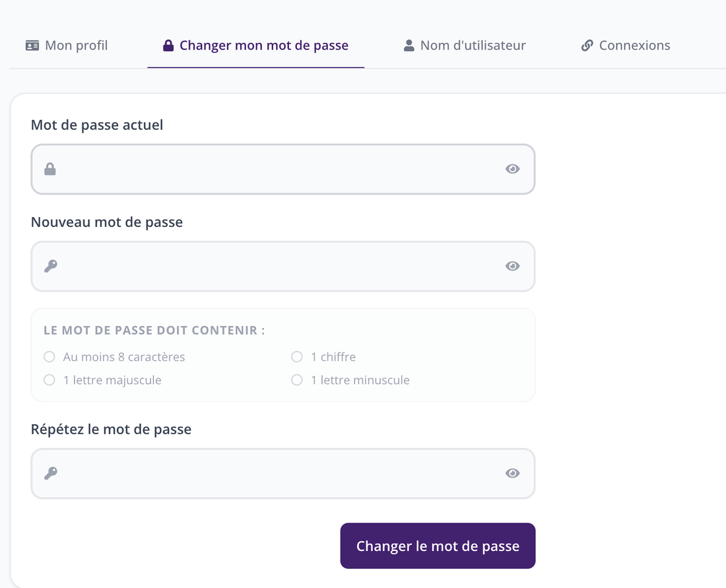The width and height of the screenshot is (726, 588).
Task: Toggle visibility of the new password
Action: [x=513, y=266]
